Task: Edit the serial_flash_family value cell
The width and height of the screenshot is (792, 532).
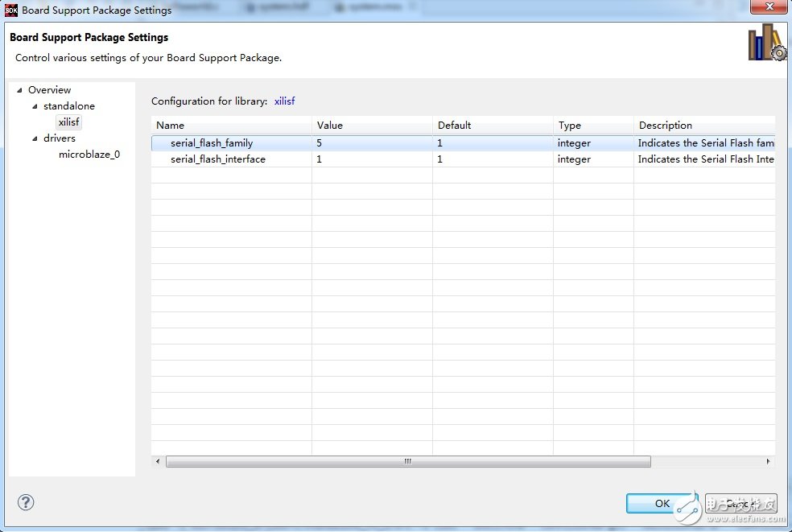Action: (x=370, y=143)
